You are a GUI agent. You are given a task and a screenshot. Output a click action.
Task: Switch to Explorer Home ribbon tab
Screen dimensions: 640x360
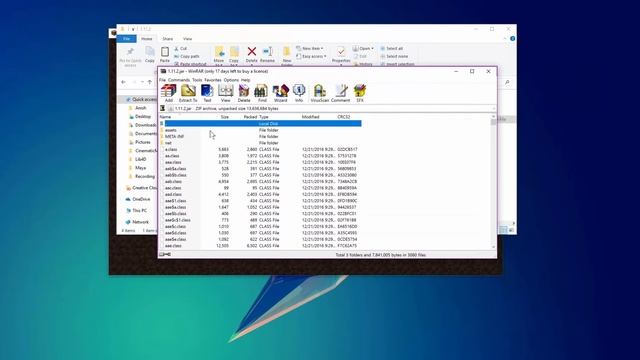(147, 39)
